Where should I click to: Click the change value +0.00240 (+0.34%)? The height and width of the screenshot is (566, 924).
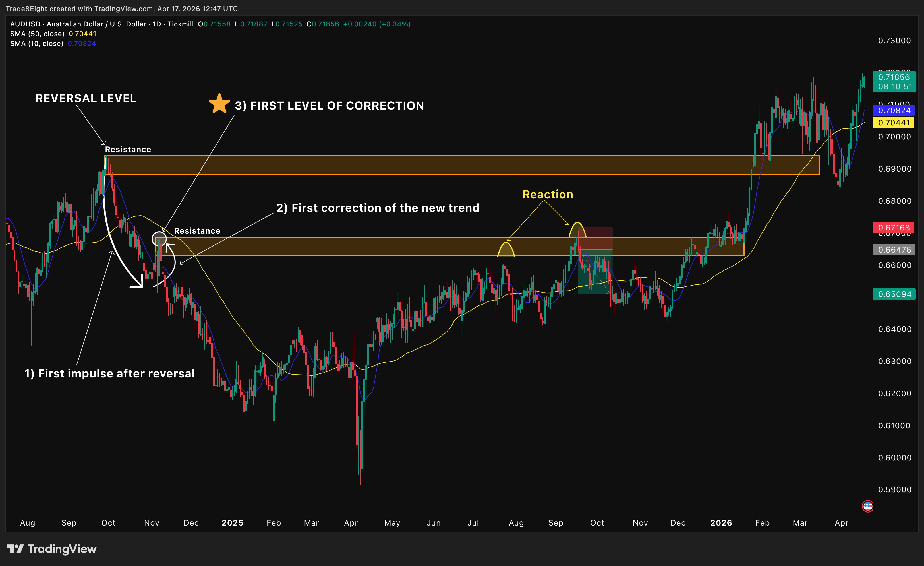pos(377,24)
